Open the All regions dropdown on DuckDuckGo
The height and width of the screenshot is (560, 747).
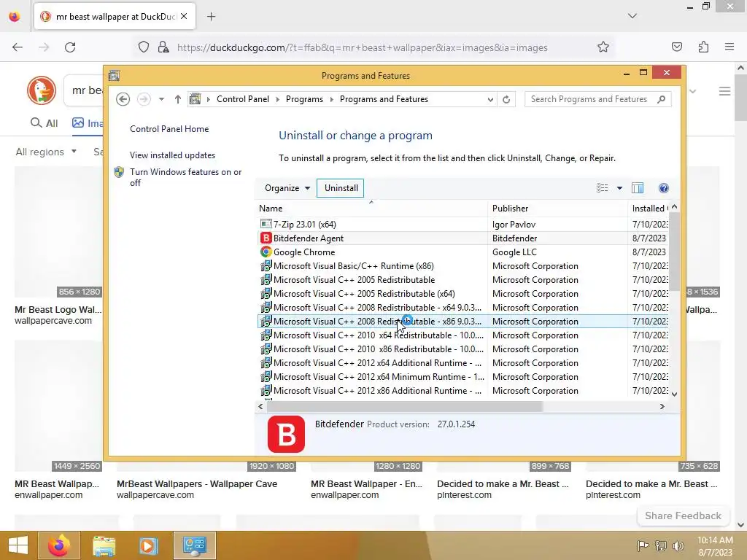pyautogui.click(x=46, y=152)
